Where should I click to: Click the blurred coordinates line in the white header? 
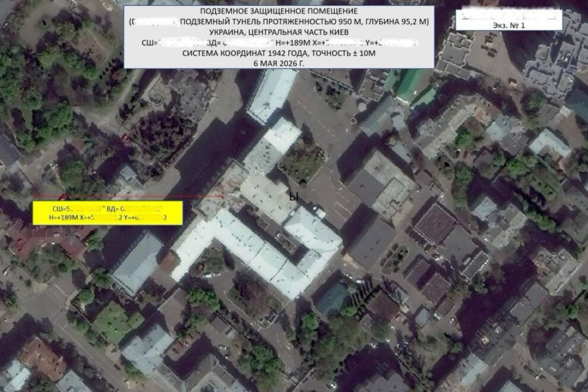pos(279,43)
